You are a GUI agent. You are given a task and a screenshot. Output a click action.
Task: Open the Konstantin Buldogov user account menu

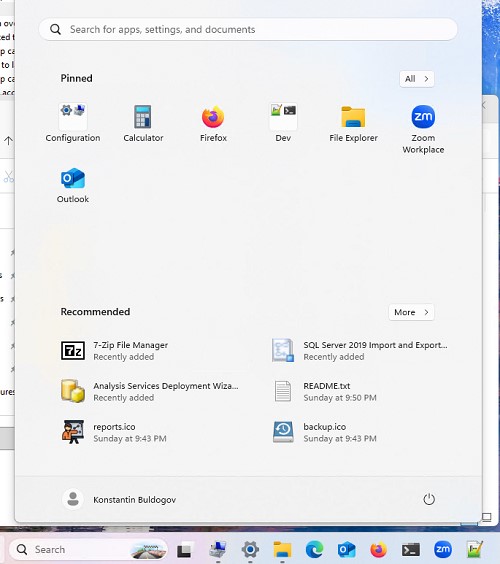119,499
